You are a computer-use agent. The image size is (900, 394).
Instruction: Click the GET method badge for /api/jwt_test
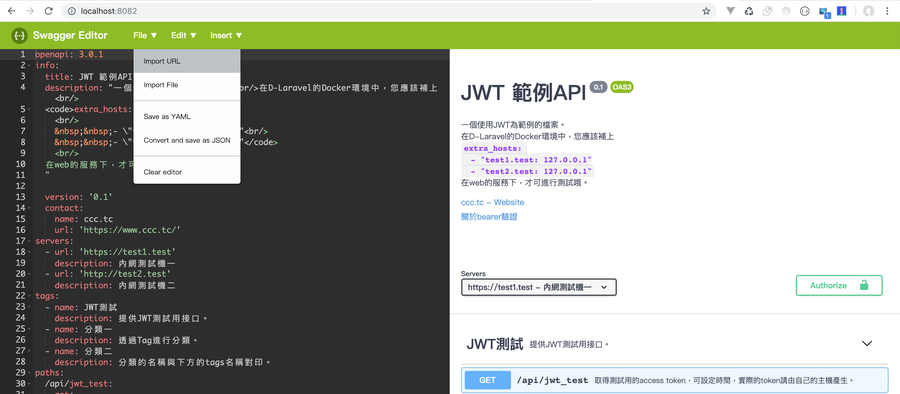click(x=487, y=380)
